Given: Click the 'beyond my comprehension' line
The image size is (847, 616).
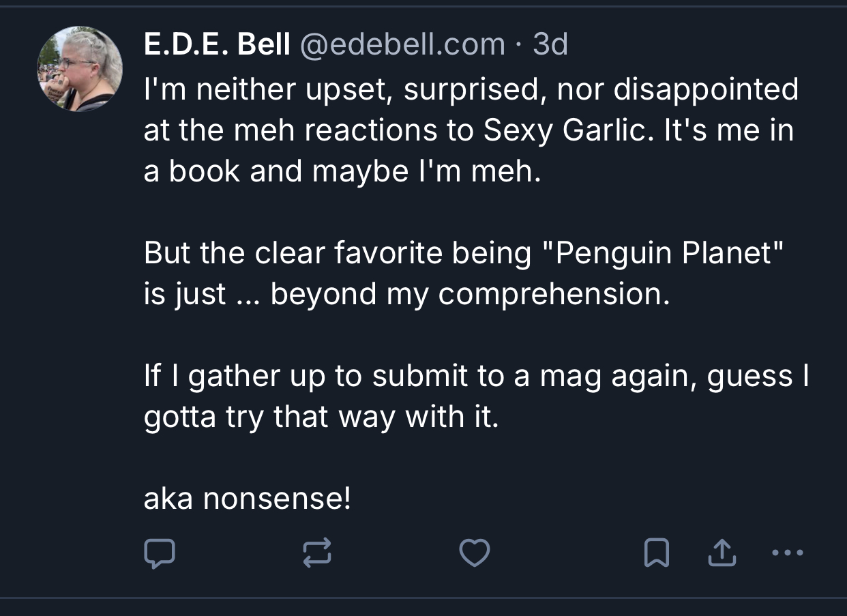Looking at the screenshot, I should pyautogui.click(x=406, y=294).
